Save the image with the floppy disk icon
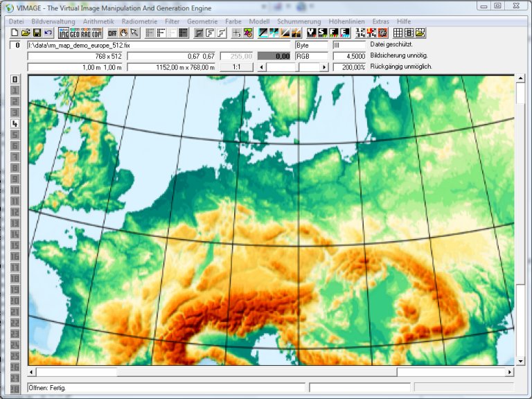 pyautogui.click(x=37, y=33)
